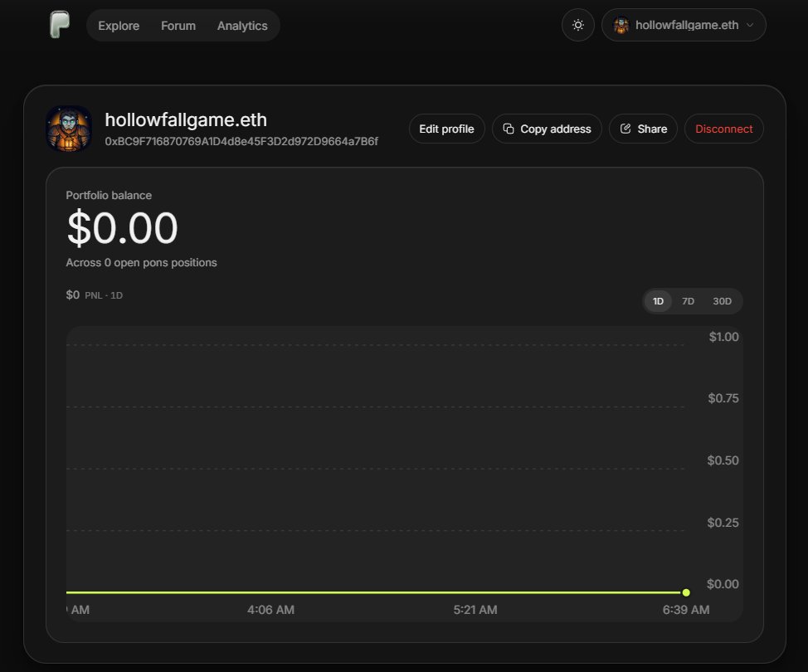Open the Explore nav item
Image resolution: width=808 pixels, height=672 pixels.
tap(119, 26)
